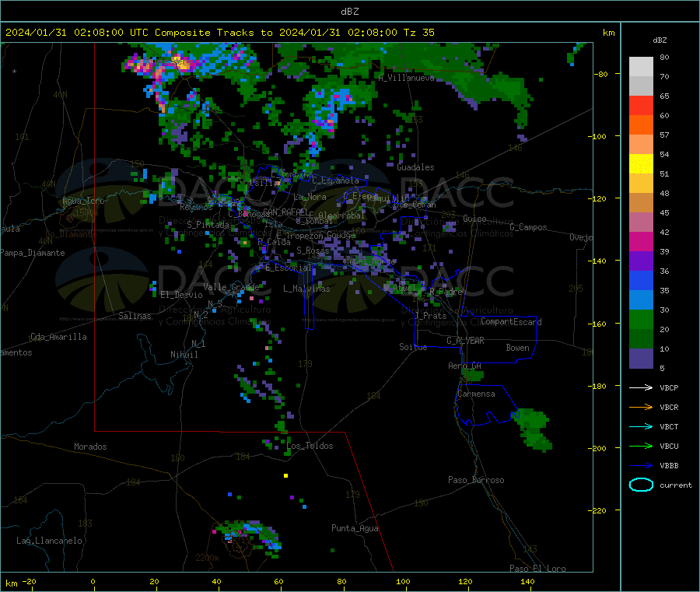700x592 pixels.
Task: Click the Aero_GA location label
Action: pos(465,366)
